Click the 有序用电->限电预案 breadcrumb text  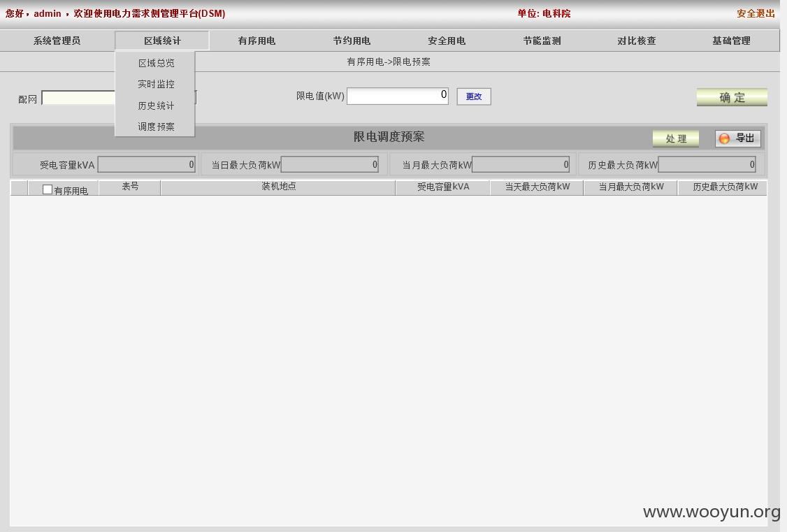[x=389, y=62]
